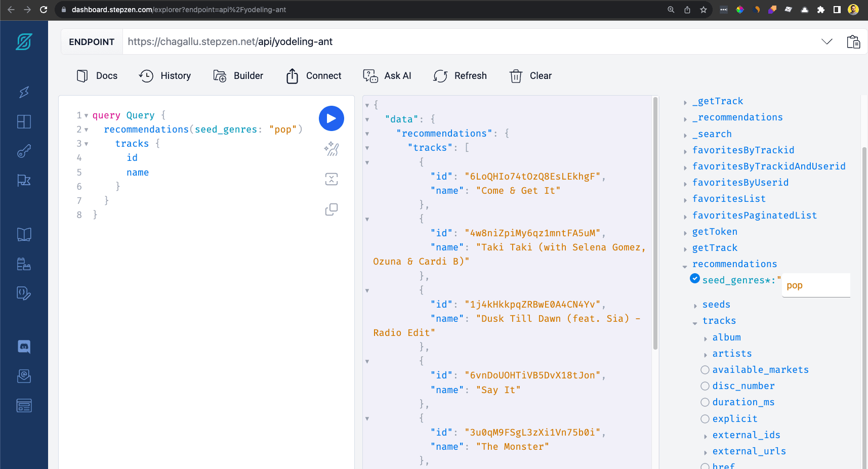Open the History panel
The width and height of the screenshot is (868, 469).
coord(165,76)
